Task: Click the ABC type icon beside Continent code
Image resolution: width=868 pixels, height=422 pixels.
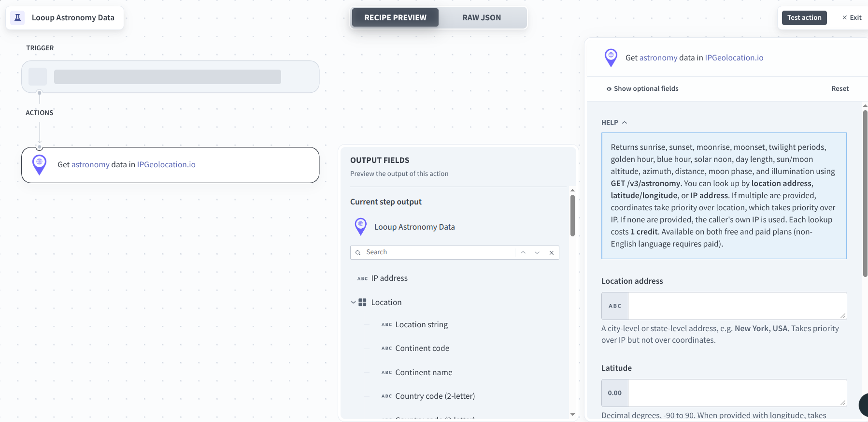Action: pos(386,349)
